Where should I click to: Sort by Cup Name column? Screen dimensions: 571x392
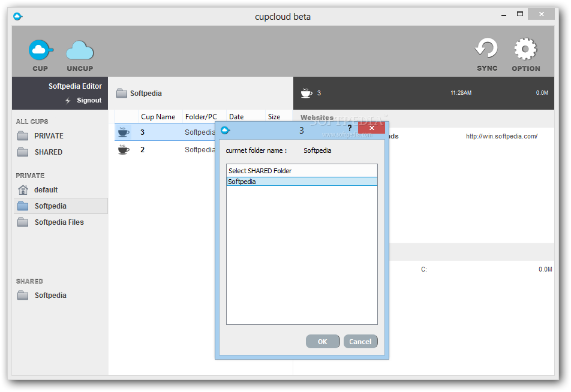158,117
